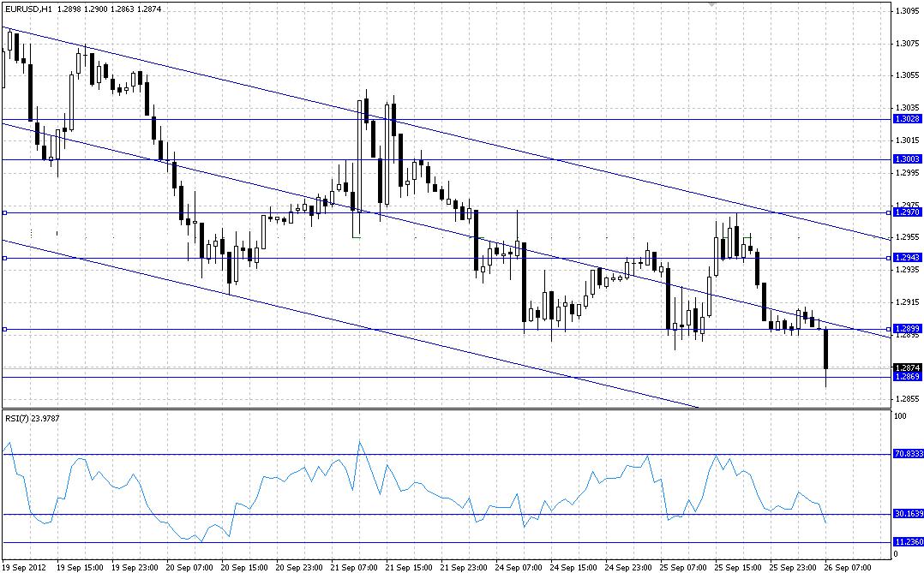Click the 1.3095 price scale value
This screenshot has height=573, width=924.
click(908, 10)
